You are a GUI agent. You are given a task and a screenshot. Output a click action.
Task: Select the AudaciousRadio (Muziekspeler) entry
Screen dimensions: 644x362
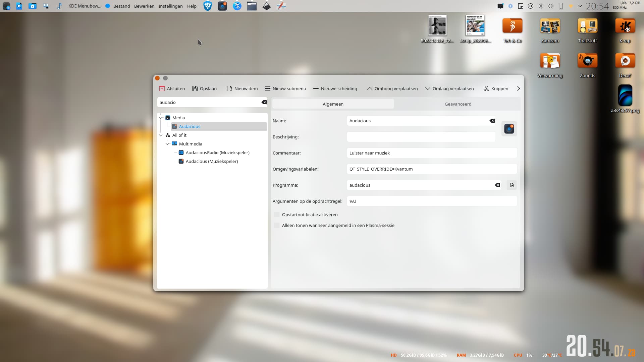218,153
